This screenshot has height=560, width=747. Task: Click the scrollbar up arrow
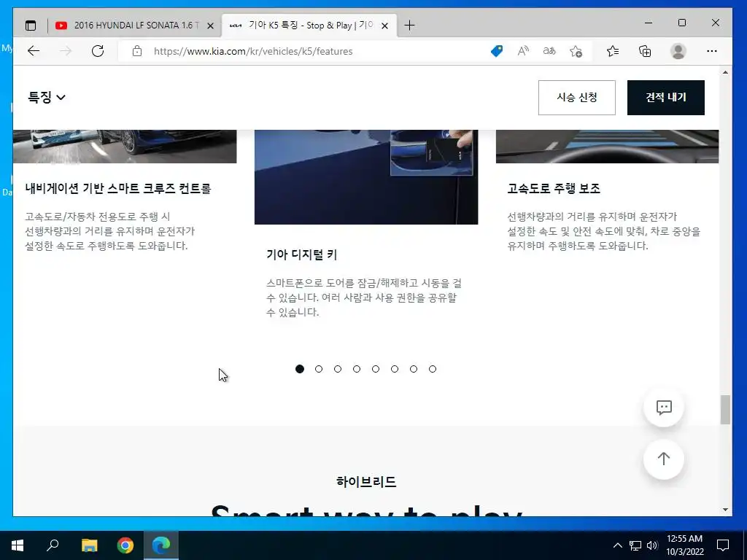(725, 72)
